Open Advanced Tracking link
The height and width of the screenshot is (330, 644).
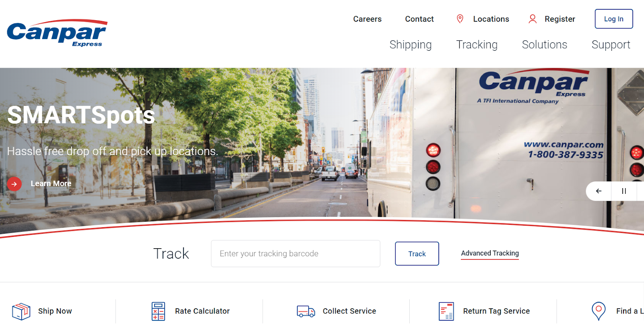click(x=490, y=253)
